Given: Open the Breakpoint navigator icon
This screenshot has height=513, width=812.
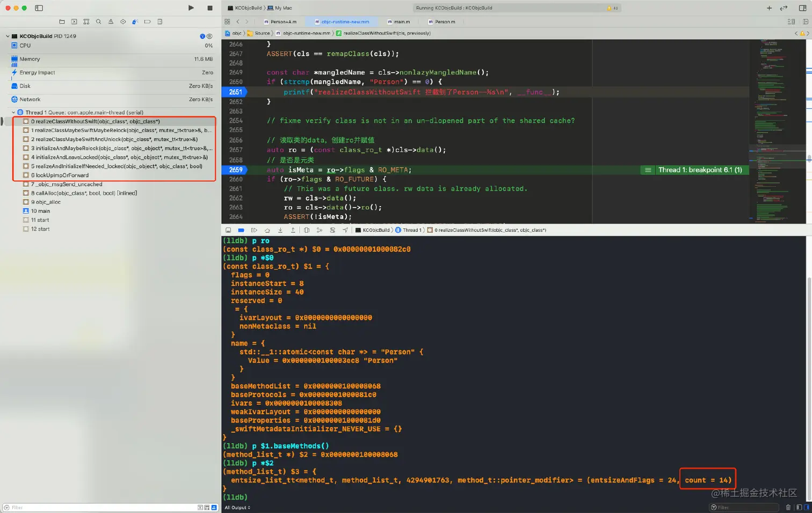Looking at the screenshot, I should (148, 22).
